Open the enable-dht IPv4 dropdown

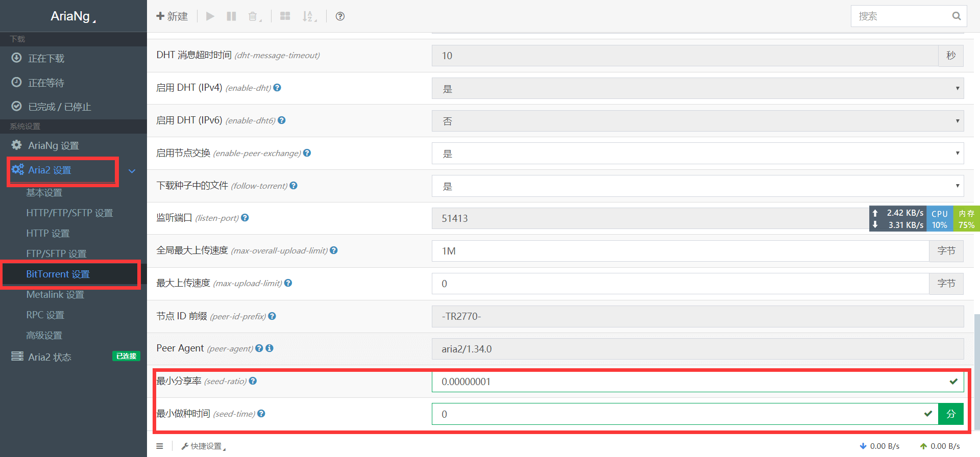[697, 89]
